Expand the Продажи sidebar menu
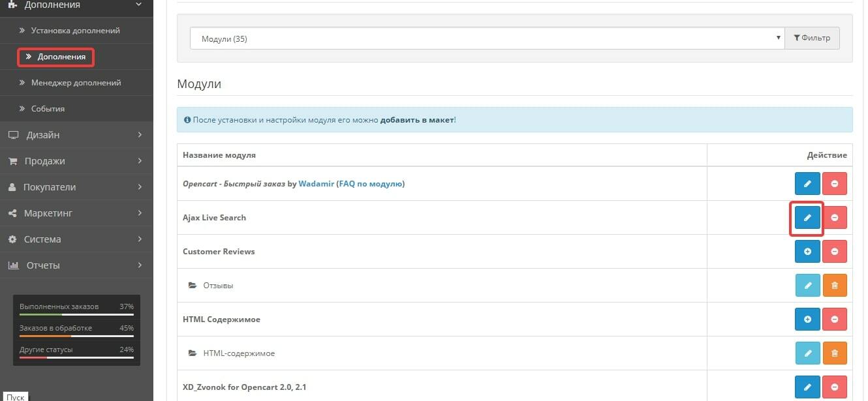Screen dimensions: 868x401 pos(76,161)
